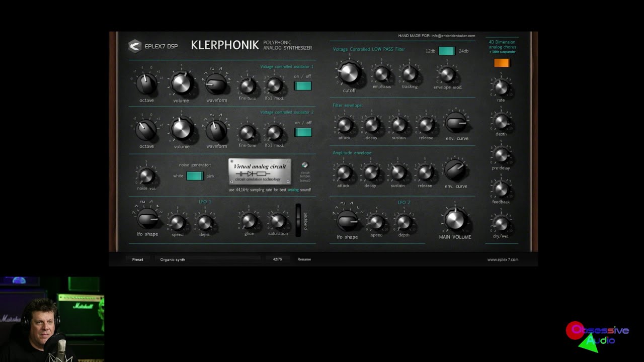The height and width of the screenshot is (362, 644).
Task: Click the chorus rate knob
Action: 501,87
